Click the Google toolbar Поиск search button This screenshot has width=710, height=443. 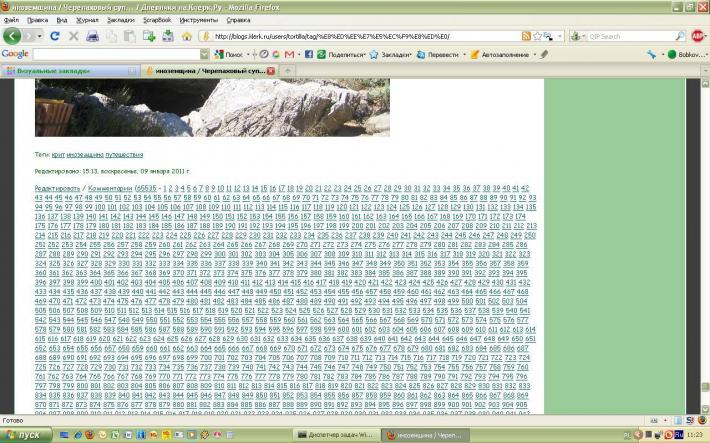[x=229, y=54]
